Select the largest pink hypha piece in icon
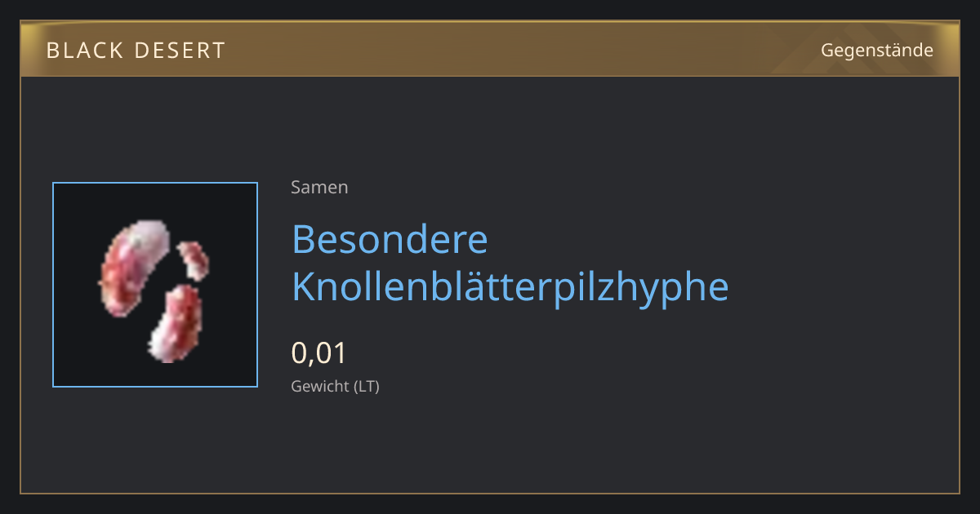Viewport: 980px width, 514px height. [x=133, y=271]
